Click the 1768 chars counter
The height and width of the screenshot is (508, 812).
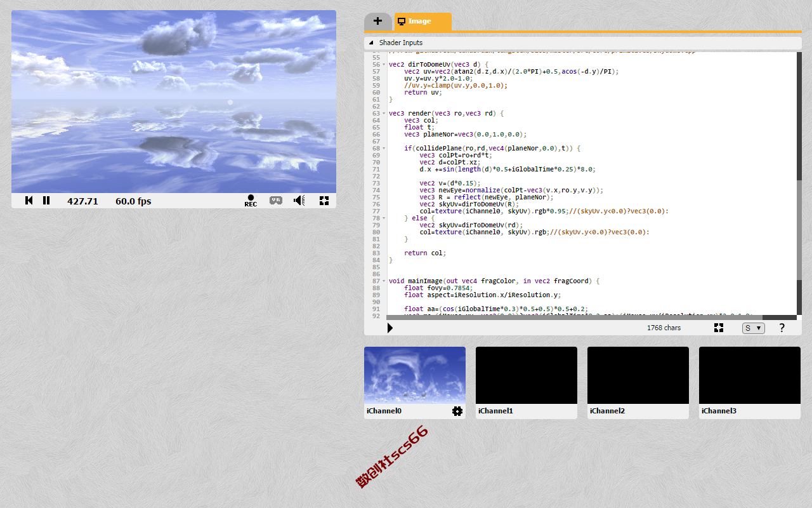click(664, 328)
